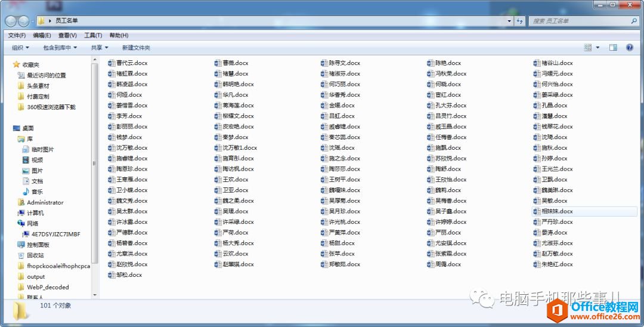This screenshot has height=327, width=644.
Task: Open the address bar history dropdown arrow
Action: 510,20
